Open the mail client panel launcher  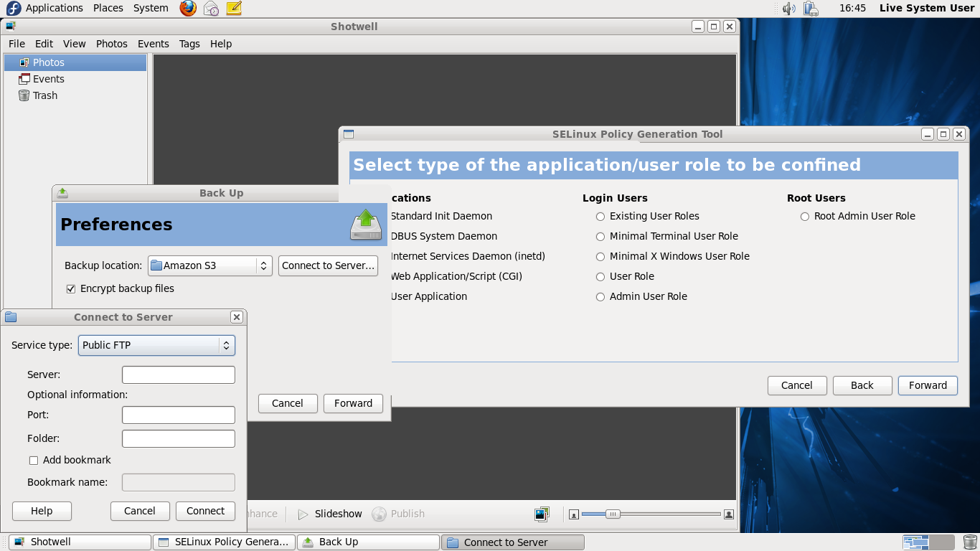tap(211, 8)
